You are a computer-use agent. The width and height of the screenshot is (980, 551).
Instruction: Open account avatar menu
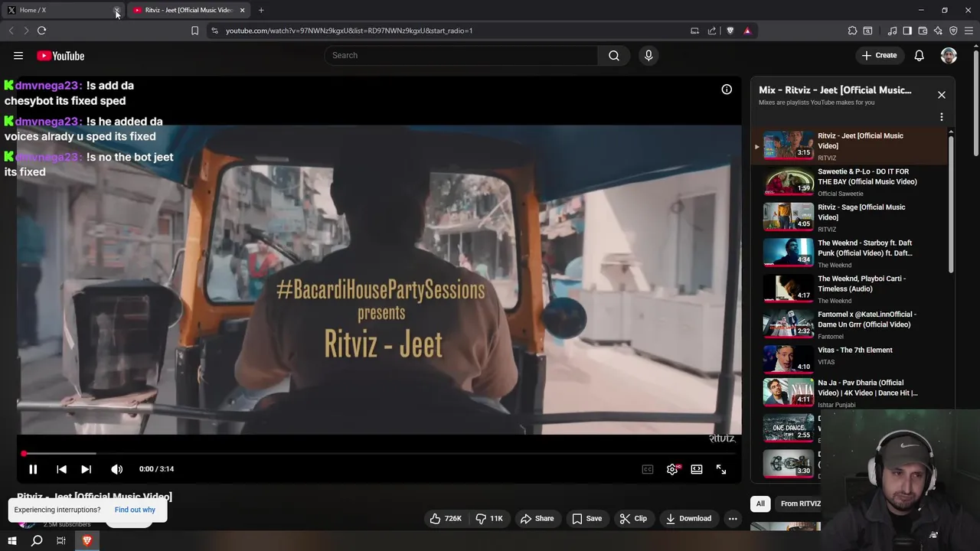click(x=949, y=55)
